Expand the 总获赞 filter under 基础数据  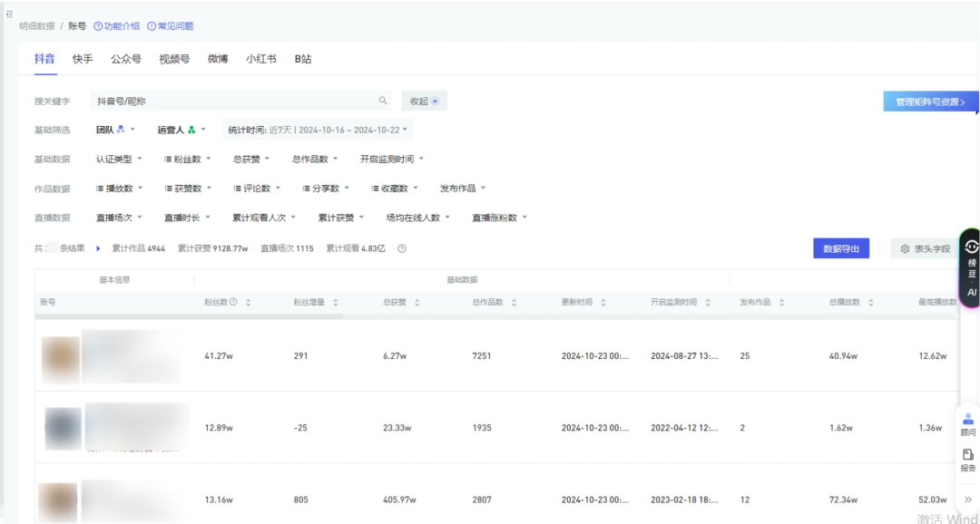point(251,160)
